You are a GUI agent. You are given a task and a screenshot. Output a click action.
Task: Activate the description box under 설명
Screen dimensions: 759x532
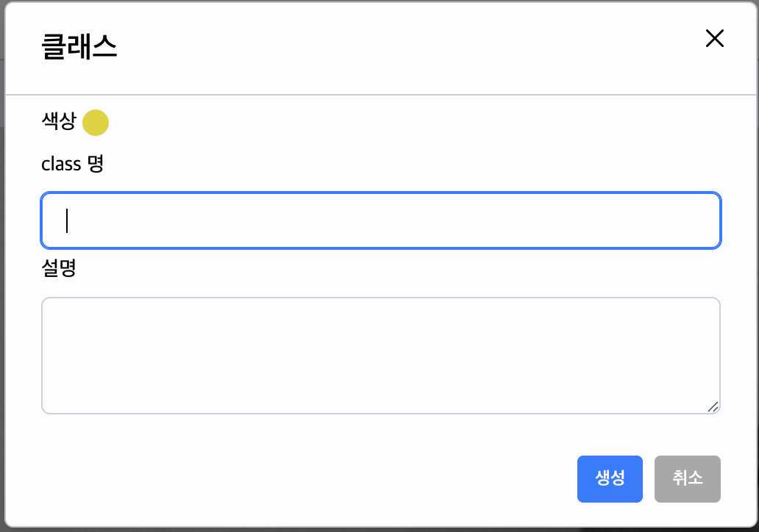(381, 356)
